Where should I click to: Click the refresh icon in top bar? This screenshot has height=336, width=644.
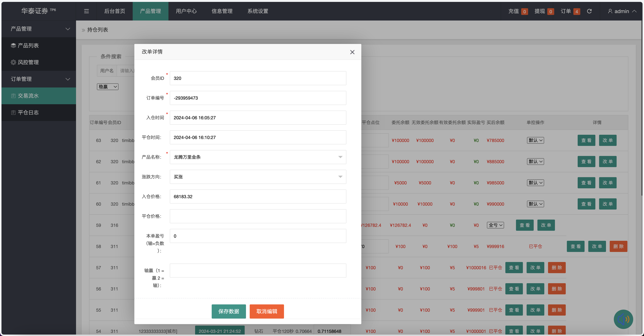click(x=589, y=11)
